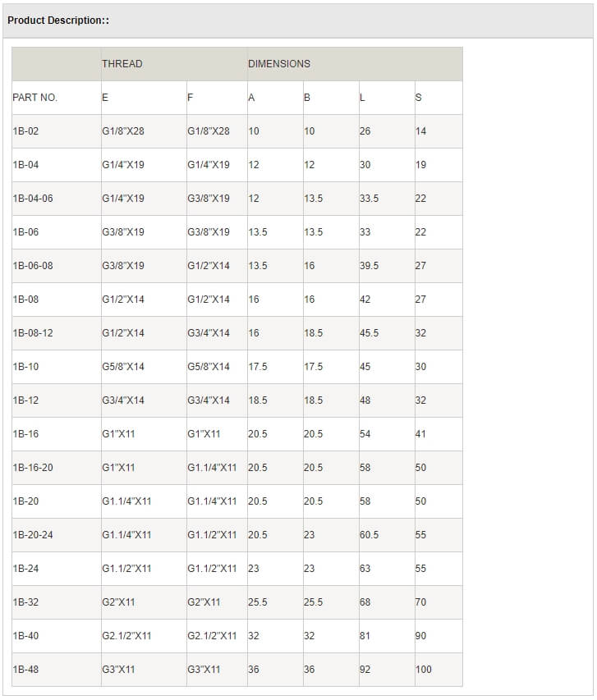597x700 pixels.
Task: Select part number 1B-32
Action: (x=26, y=602)
